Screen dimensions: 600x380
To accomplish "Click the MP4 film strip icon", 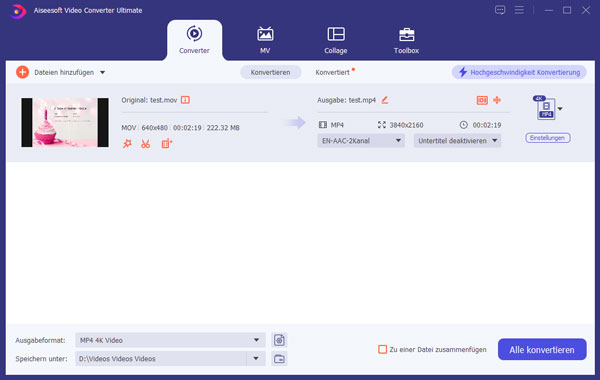I will click(323, 125).
